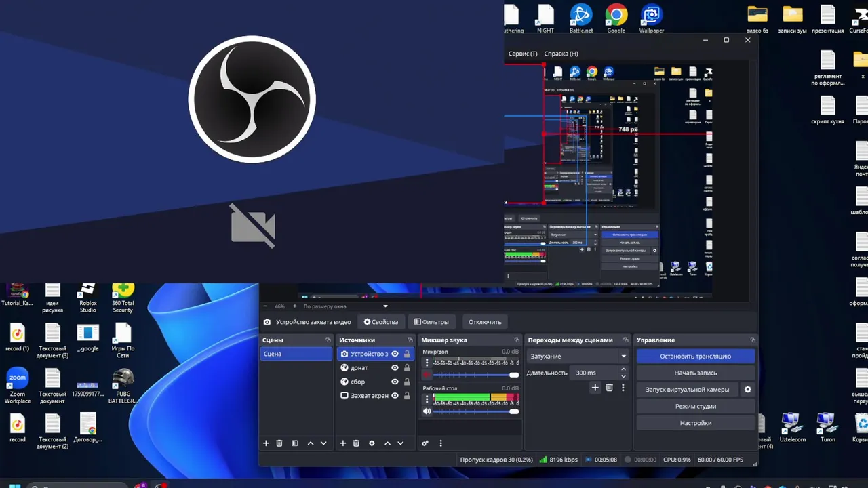Unlock the Захват экран source lock
The width and height of the screenshot is (868, 488).
coord(407,395)
